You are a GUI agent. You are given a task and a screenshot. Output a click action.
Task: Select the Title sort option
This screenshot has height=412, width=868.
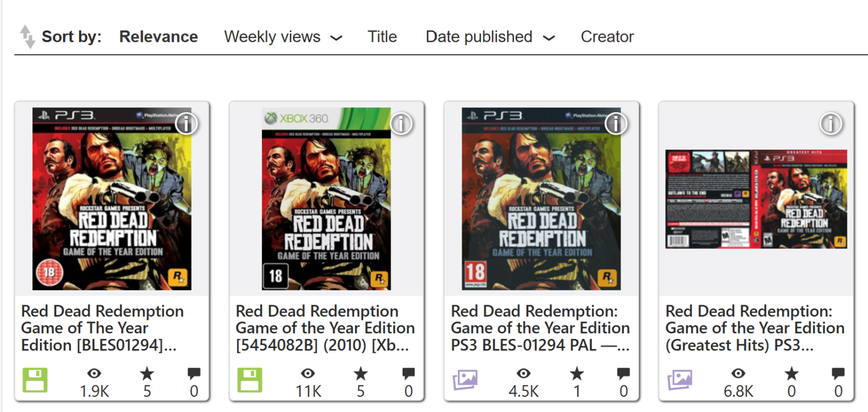coord(382,37)
